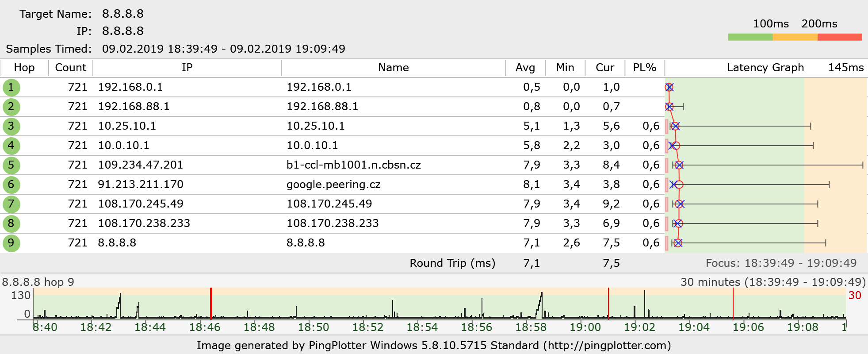
Task: Click the green 100ms legend swatch
Action: [x=750, y=37]
